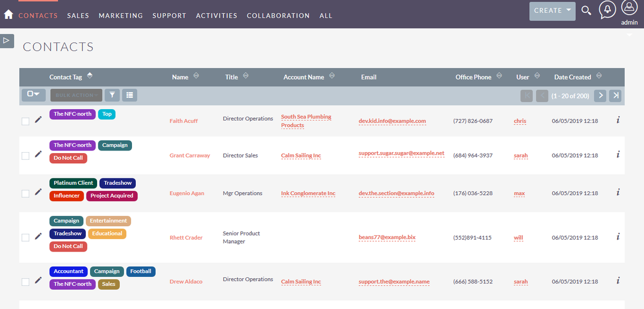Open the All menu
644x309 pixels.
tap(326, 16)
